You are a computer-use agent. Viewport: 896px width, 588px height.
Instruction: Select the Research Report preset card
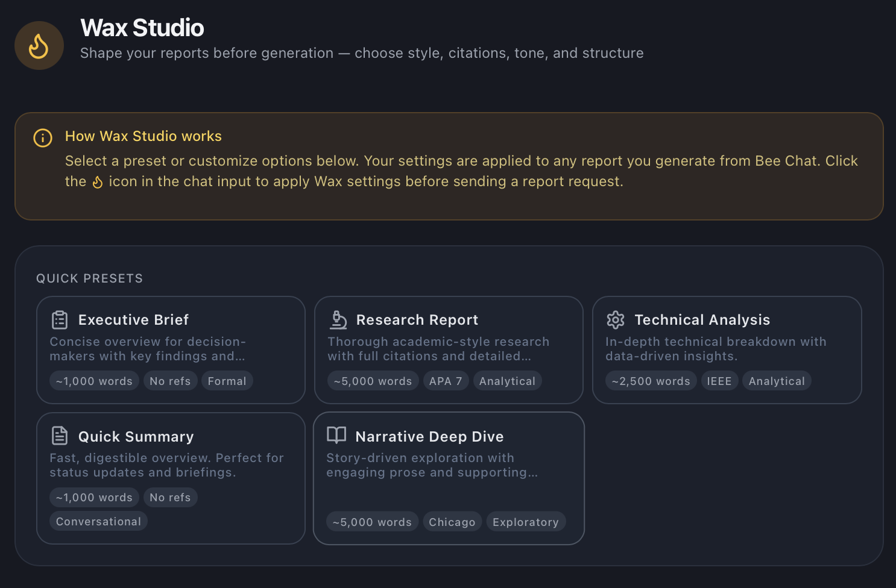pos(449,349)
